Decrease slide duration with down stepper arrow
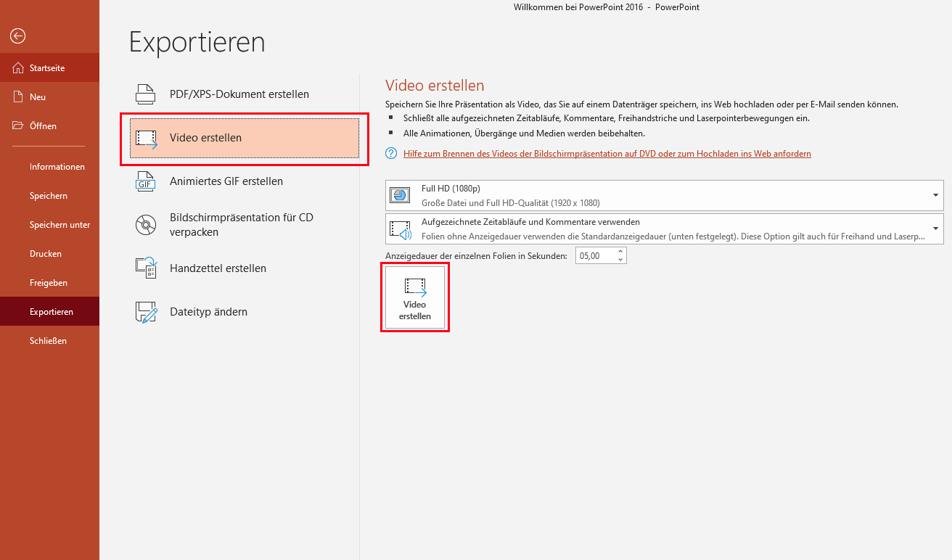The height and width of the screenshot is (560, 952). 620,259
